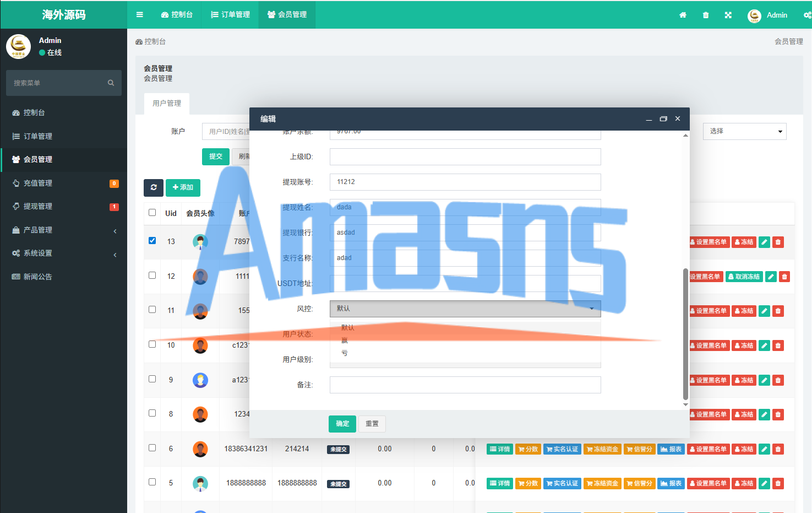Expand the 产品管理 sidebar menu
The height and width of the screenshot is (513, 812).
[63, 230]
